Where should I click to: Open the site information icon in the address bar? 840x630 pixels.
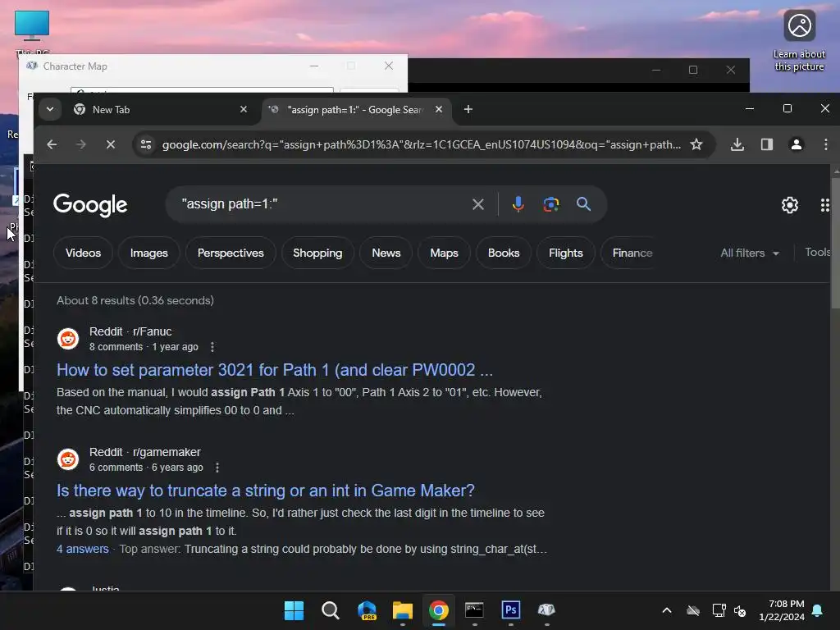146,144
